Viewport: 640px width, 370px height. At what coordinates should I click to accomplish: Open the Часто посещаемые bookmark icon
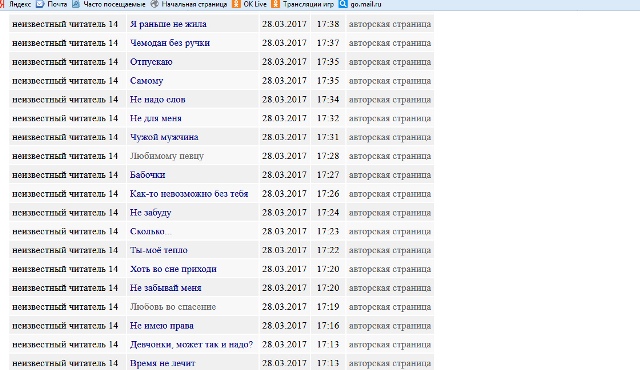(76, 4)
